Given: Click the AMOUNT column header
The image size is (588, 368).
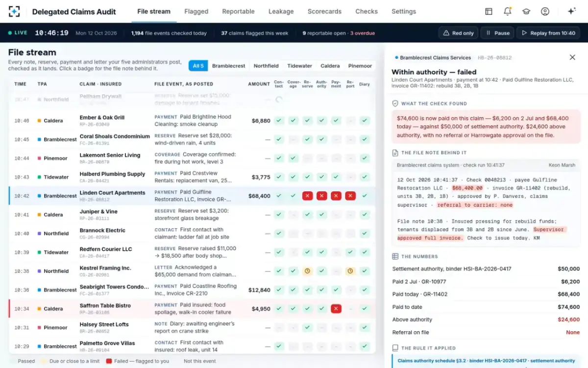Looking at the screenshot, I should tap(259, 84).
